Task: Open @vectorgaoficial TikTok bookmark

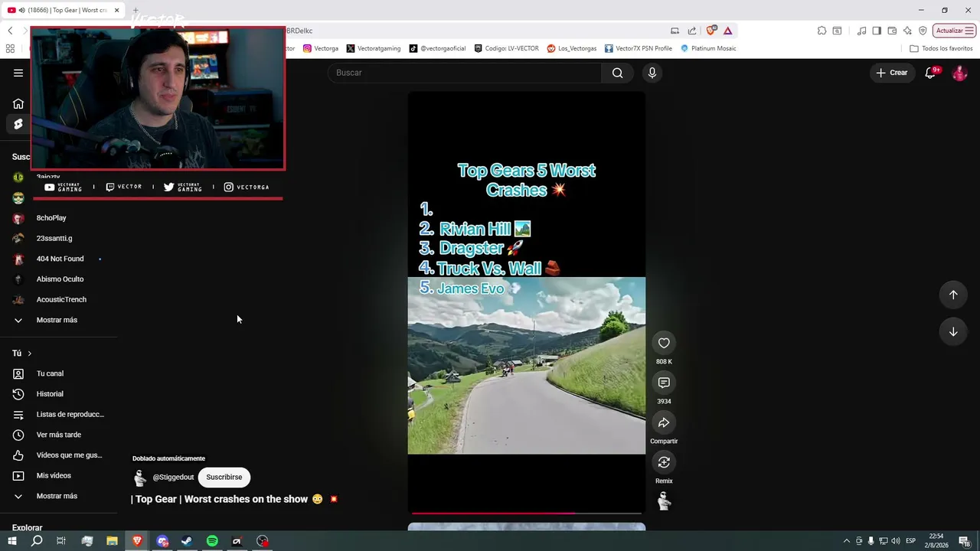Action: pos(437,48)
